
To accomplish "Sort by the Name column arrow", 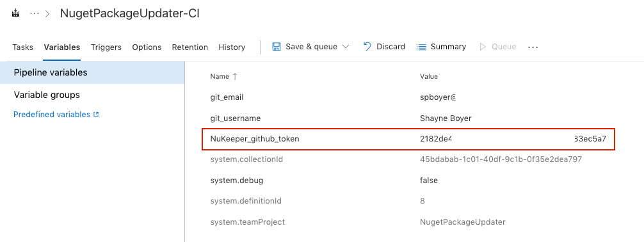I will click(x=235, y=76).
